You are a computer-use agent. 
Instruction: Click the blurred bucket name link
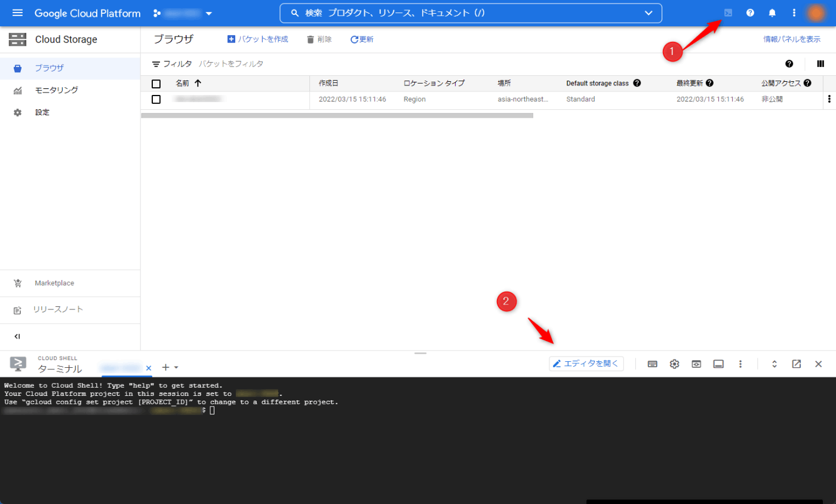coord(198,99)
